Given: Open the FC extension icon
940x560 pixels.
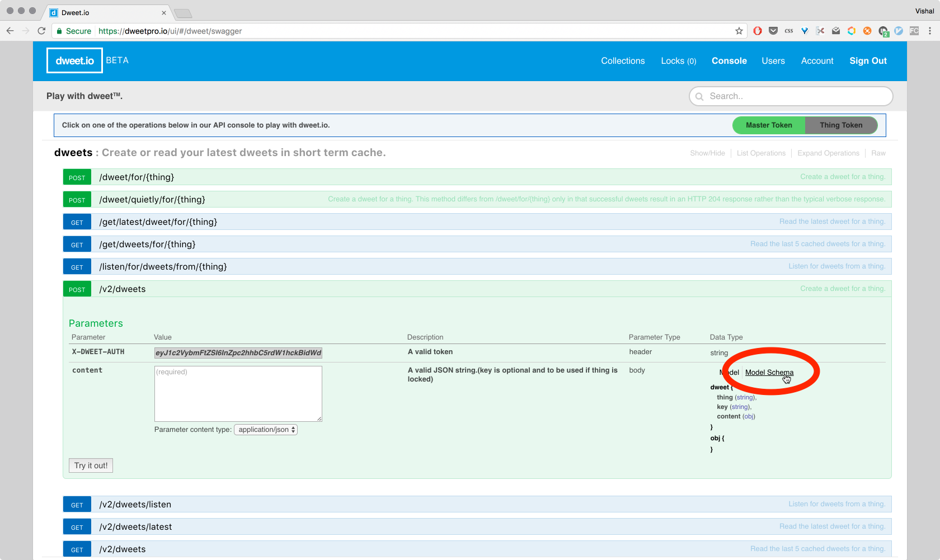Looking at the screenshot, I should coord(914,31).
